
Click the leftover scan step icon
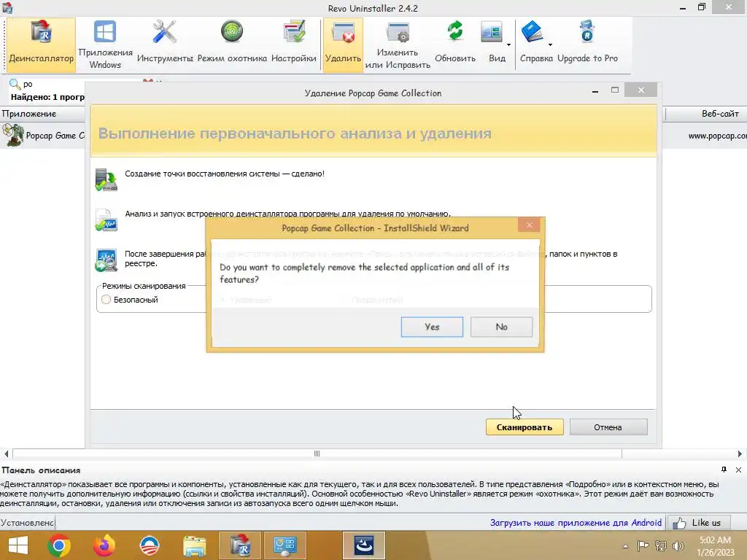[x=107, y=260]
